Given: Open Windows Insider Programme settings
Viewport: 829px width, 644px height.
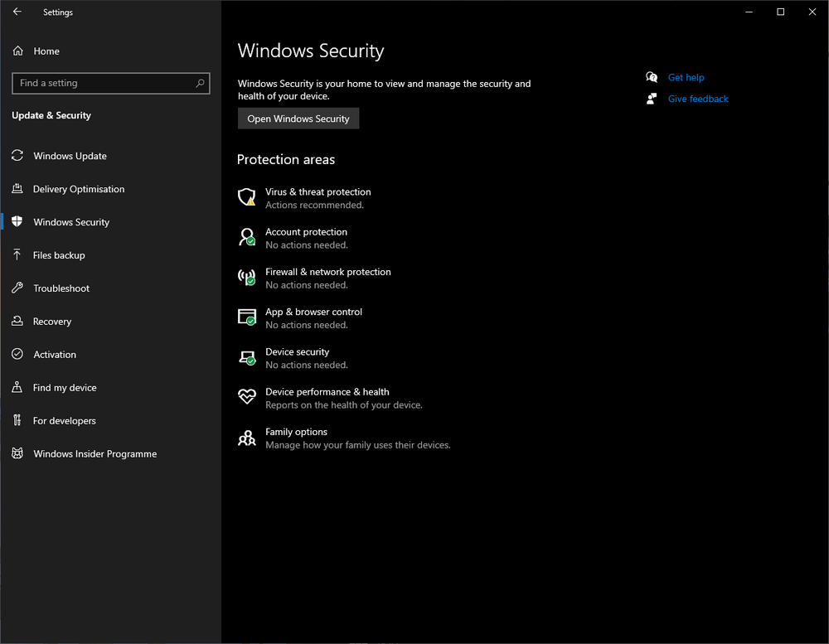Looking at the screenshot, I should click(95, 454).
